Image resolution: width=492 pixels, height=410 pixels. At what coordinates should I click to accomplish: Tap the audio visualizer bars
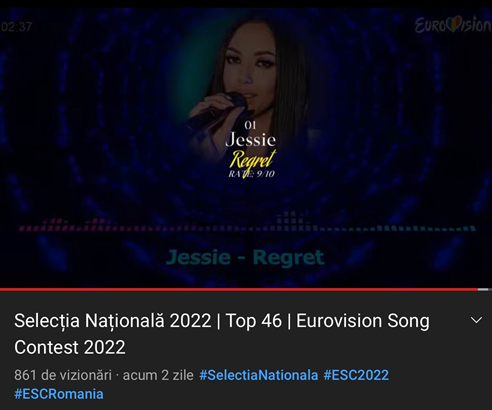click(247, 223)
